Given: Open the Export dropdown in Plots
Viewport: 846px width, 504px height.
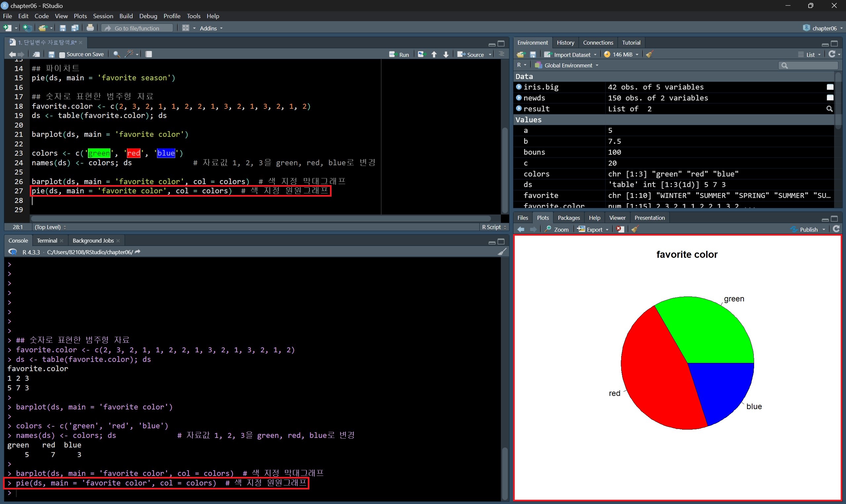Looking at the screenshot, I should (x=594, y=229).
